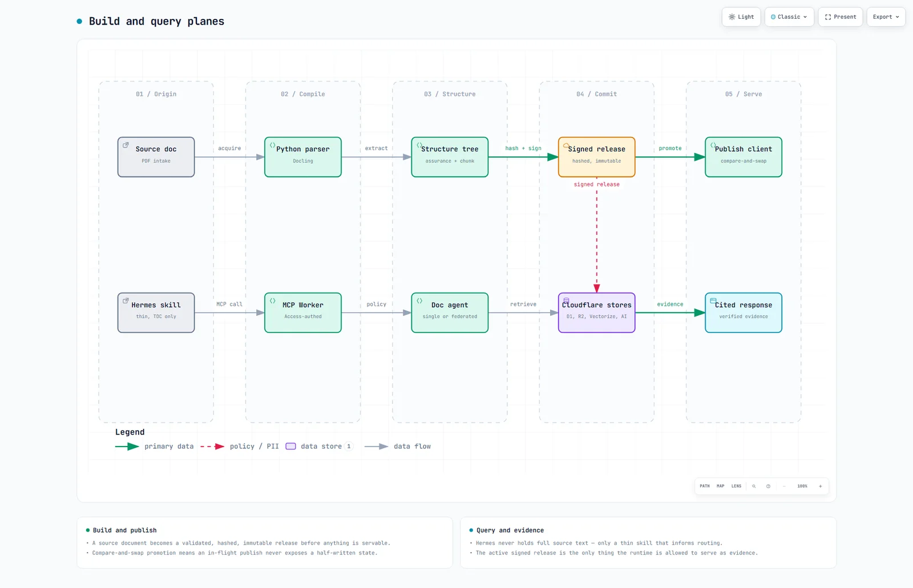Click the green 'primary data' legend arrow

tap(127, 447)
